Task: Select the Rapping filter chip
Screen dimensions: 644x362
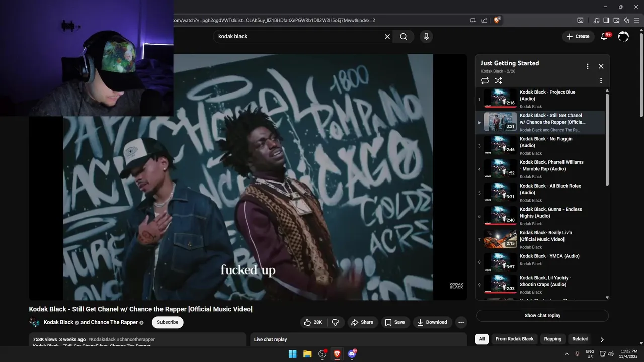Action: point(552,339)
